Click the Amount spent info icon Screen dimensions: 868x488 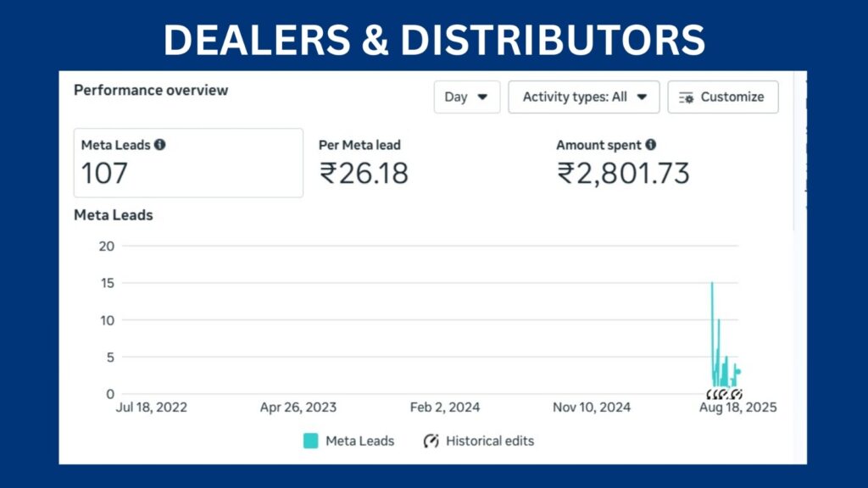click(x=650, y=144)
